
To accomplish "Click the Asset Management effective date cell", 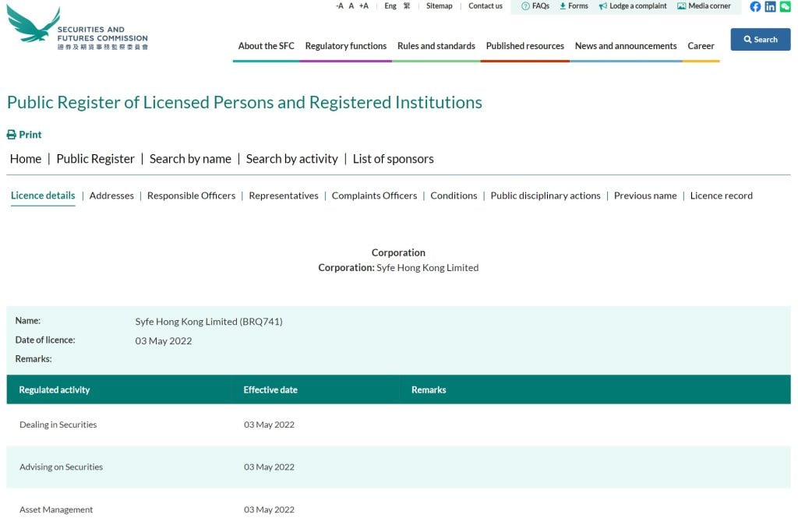I will click(x=269, y=509).
